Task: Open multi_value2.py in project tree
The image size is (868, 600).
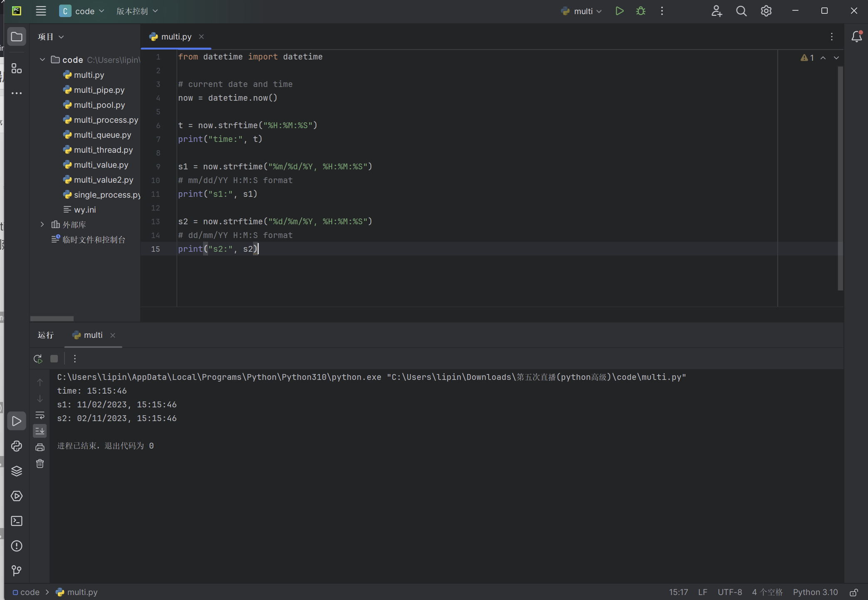Action: [103, 179]
